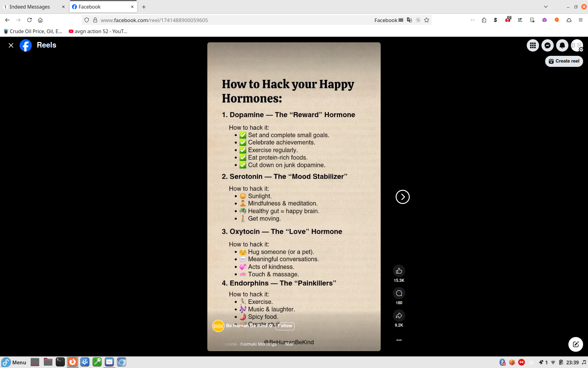Screen dimensions: 588x368
Task: Open Facebook Messenger icon
Action: click(547, 45)
